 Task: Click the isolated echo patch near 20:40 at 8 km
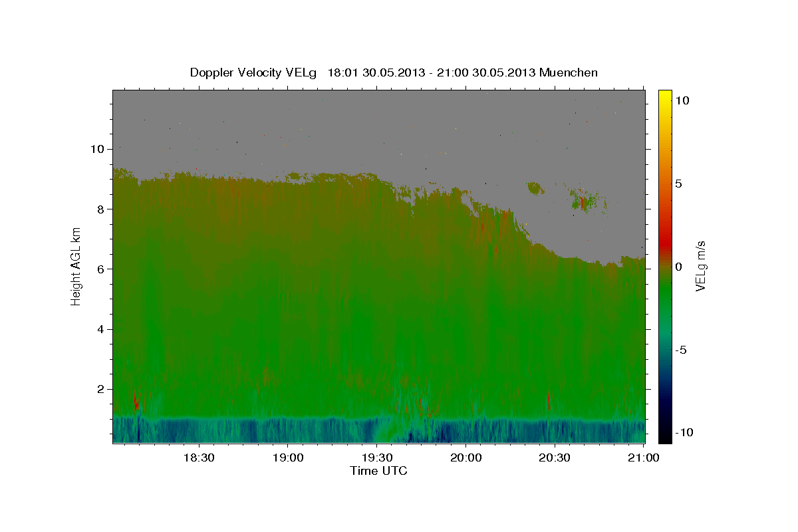[584, 202]
